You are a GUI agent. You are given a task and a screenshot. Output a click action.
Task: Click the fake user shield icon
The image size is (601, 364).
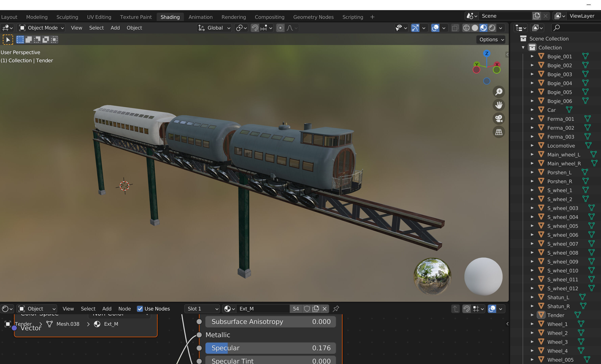307,309
